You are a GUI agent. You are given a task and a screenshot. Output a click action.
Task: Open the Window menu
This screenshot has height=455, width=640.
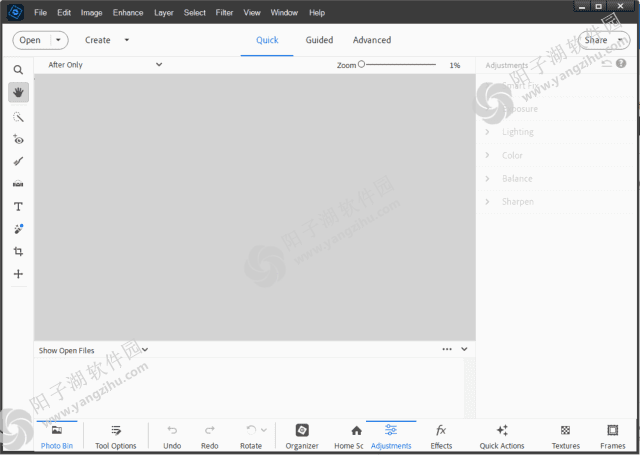coord(284,13)
